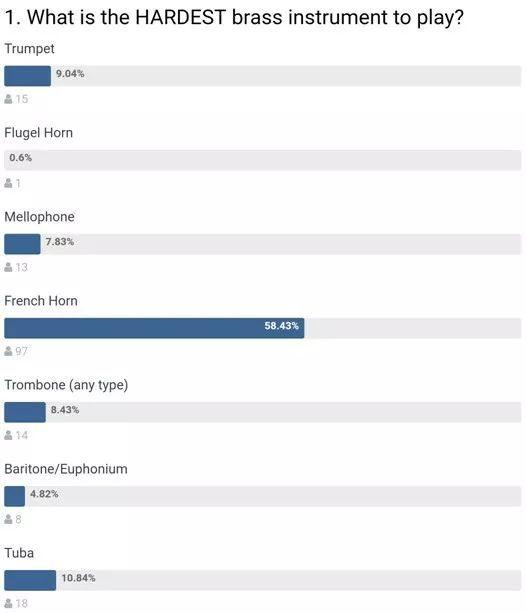The height and width of the screenshot is (613, 526).
Task: Click the Trombone 8.43% result bar
Action: click(x=263, y=412)
